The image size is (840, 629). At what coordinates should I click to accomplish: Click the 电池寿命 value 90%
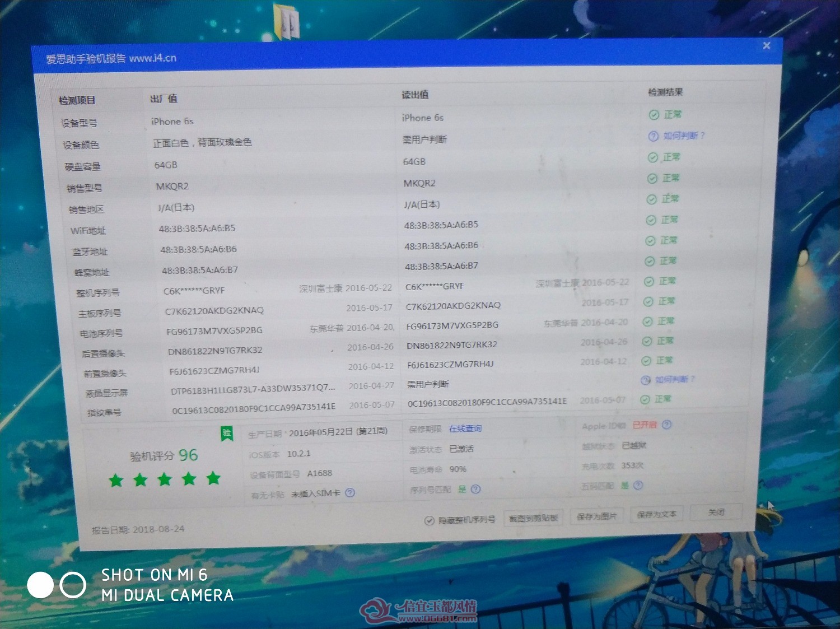pos(458,469)
